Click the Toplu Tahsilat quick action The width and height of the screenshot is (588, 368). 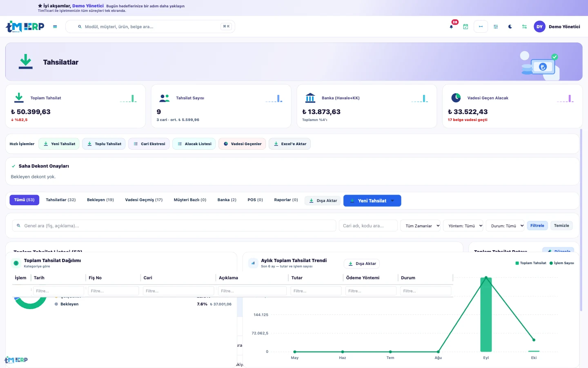[104, 144]
